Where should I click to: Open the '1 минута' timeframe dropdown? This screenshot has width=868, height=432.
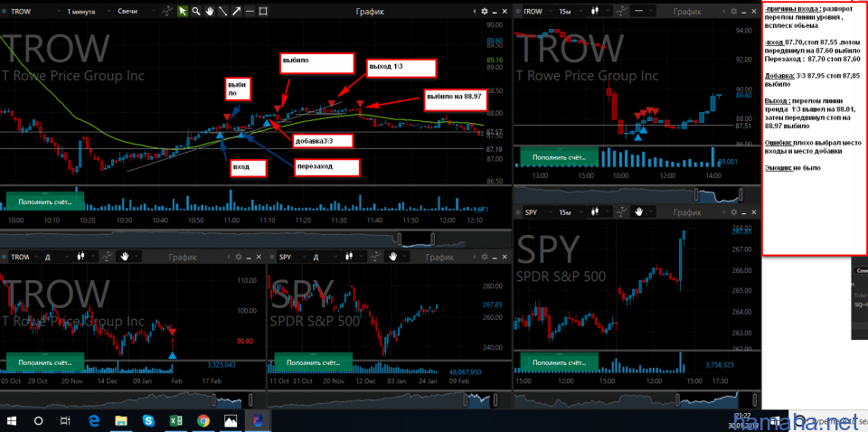tap(88, 11)
